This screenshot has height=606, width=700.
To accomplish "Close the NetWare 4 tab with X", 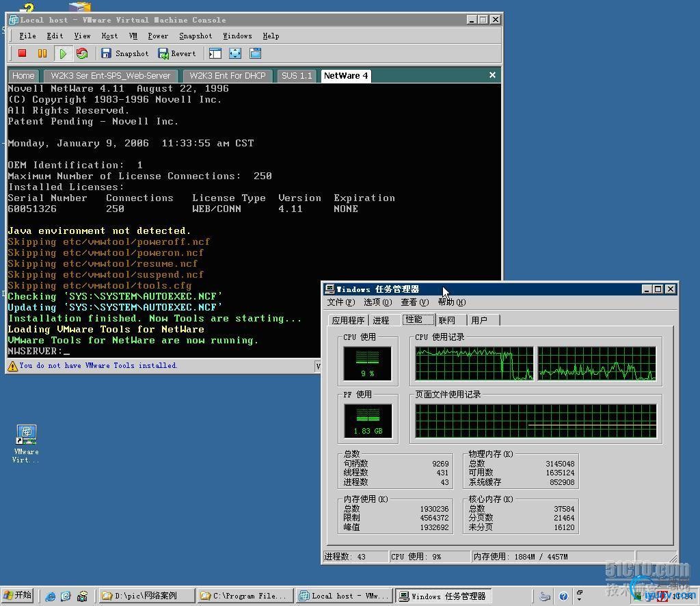I will [x=492, y=75].
